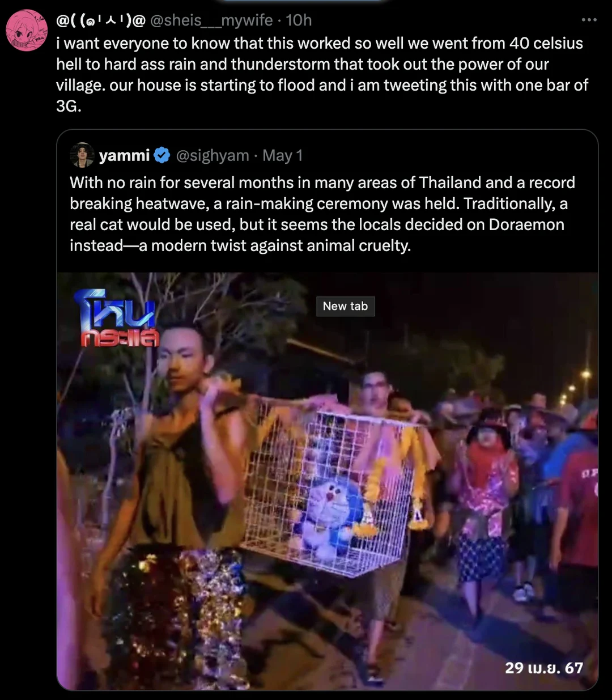Image resolution: width=612 pixels, height=700 pixels.
Task: Click the glowing street lamp in the video
Action: coord(586,375)
